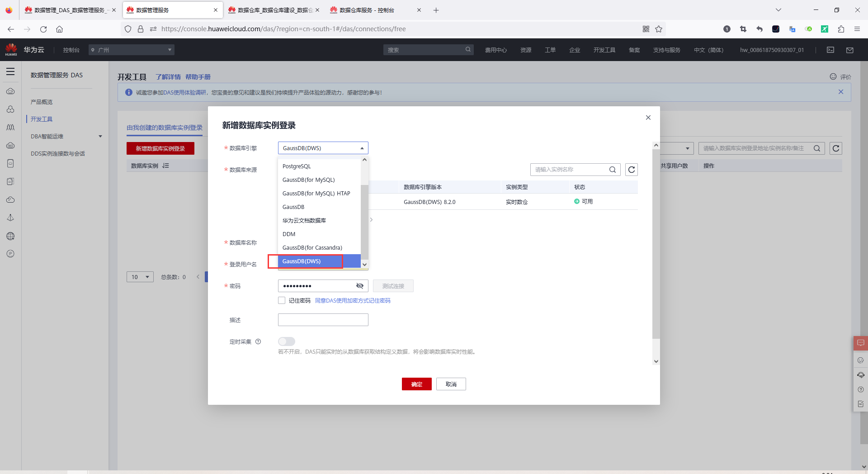This screenshot has height=474, width=868.
Task: Click the 取消 cancel button
Action: point(451,384)
